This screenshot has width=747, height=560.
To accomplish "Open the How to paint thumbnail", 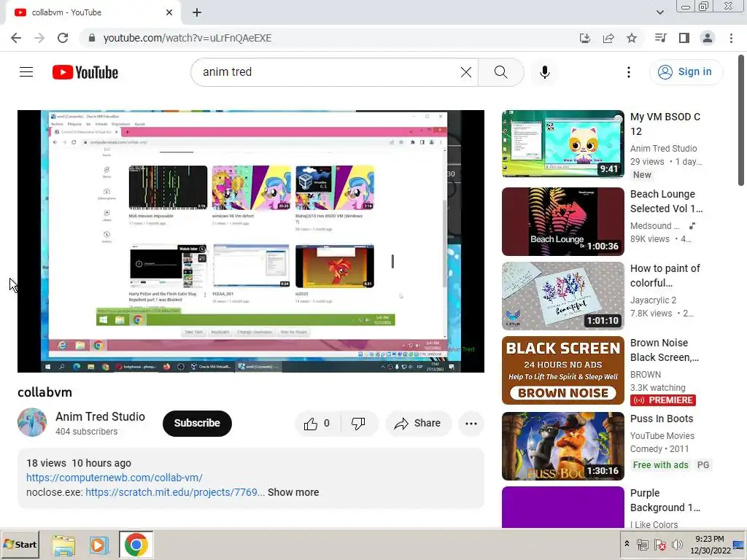I will 562,296.
